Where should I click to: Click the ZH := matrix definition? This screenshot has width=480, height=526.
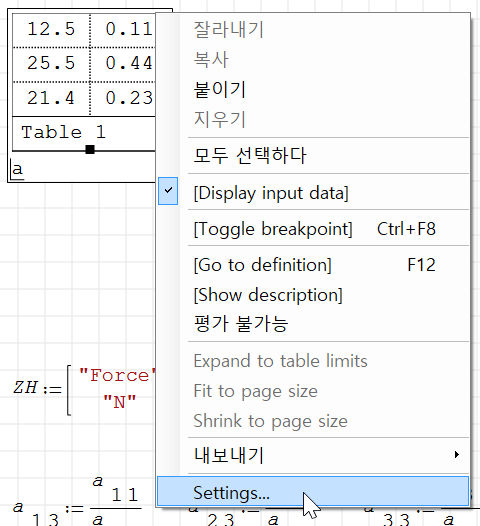(84, 389)
